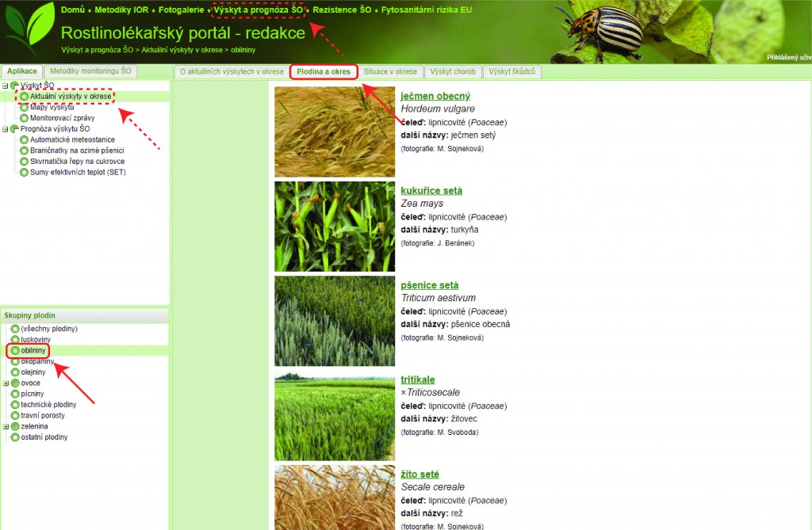Open the ječmen obecný link

click(x=435, y=97)
